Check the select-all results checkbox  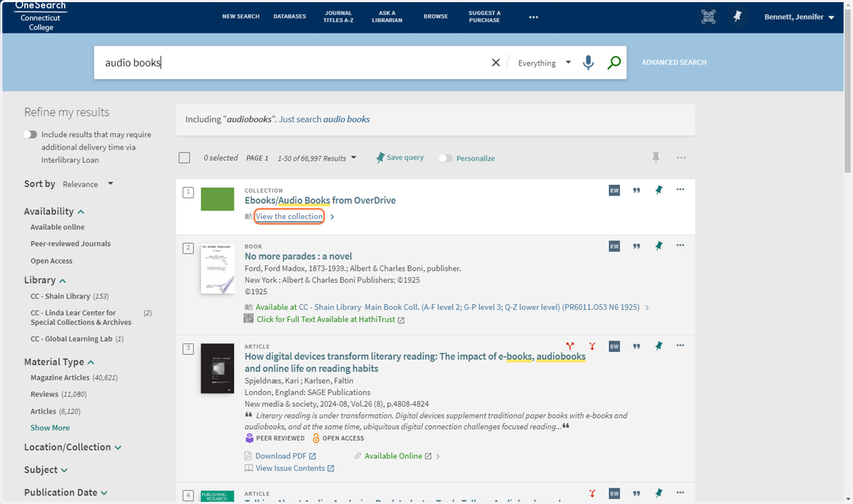(184, 158)
